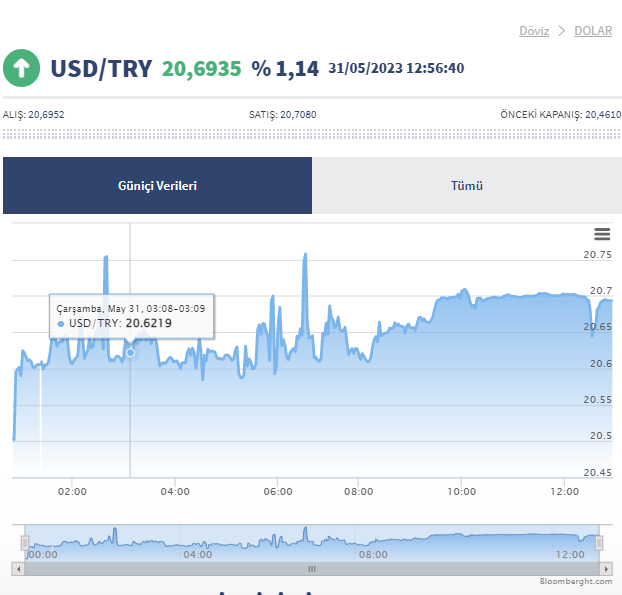622x595 pixels.
Task: Click the 20.55 y-axis label
Action: click(597, 400)
